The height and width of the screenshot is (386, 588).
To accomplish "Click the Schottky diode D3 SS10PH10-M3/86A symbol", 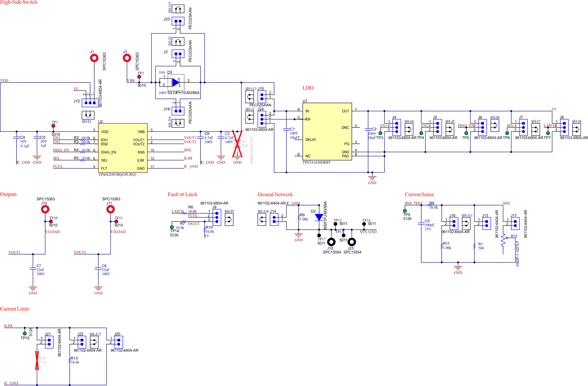I will [176, 82].
